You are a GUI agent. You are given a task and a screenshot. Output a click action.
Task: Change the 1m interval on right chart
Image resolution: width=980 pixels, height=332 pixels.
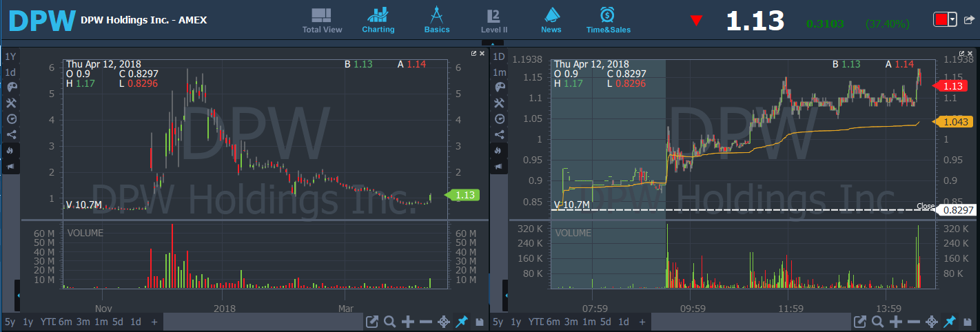click(500, 72)
